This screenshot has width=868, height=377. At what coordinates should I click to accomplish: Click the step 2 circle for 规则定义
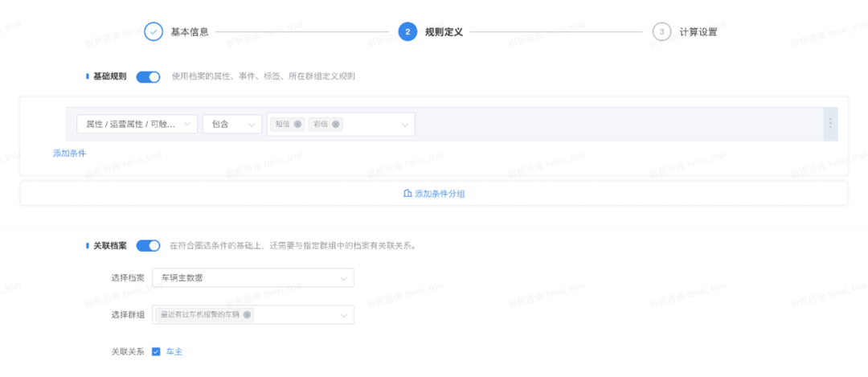(x=407, y=31)
